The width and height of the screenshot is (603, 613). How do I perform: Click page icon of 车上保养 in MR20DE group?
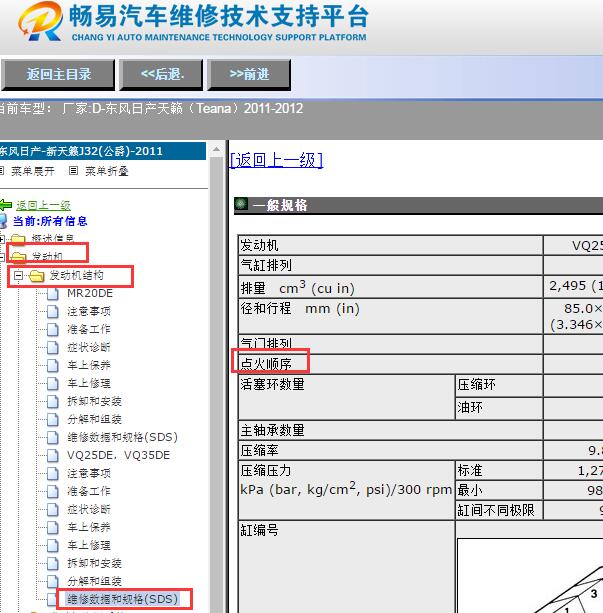pos(53,366)
